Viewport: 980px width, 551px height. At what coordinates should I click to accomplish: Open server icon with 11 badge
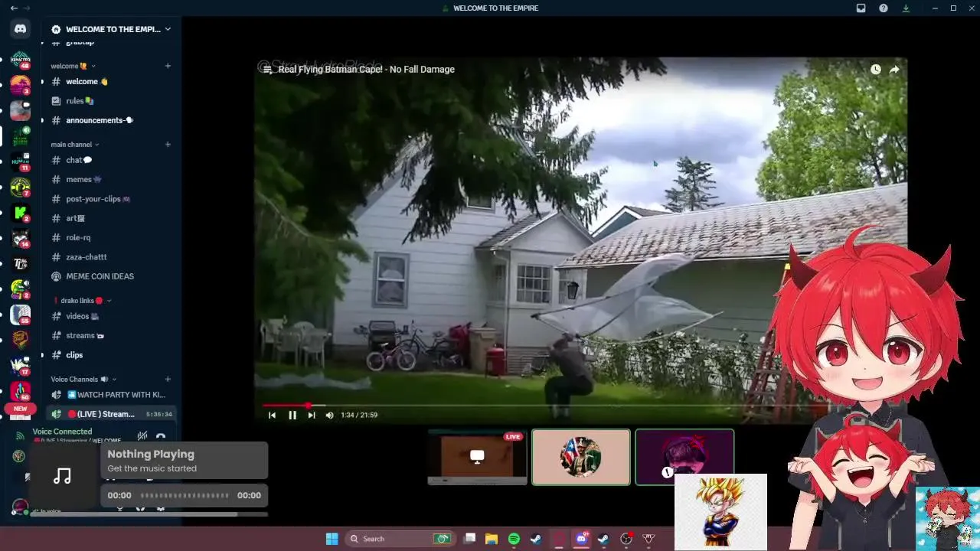[21, 161]
